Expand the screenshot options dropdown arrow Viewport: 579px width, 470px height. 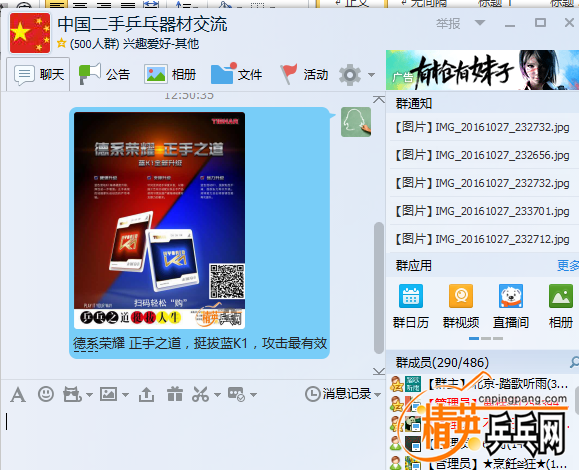[217, 395]
